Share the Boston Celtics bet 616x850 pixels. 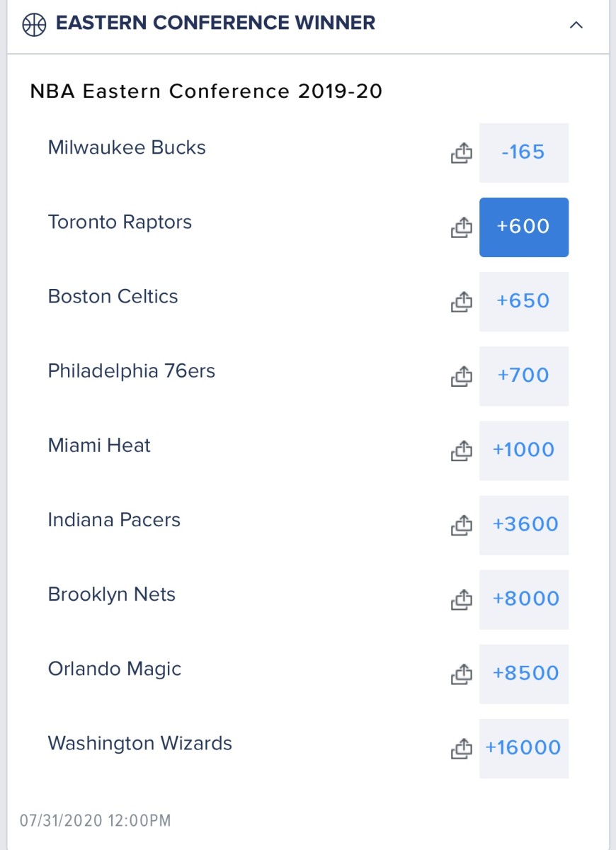tap(461, 302)
